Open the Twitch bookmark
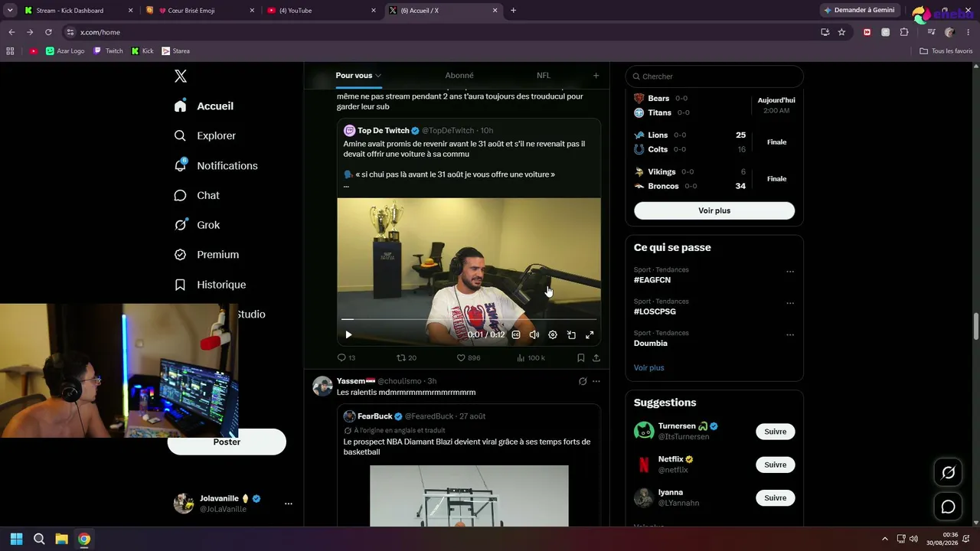 [x=108, y=51]
